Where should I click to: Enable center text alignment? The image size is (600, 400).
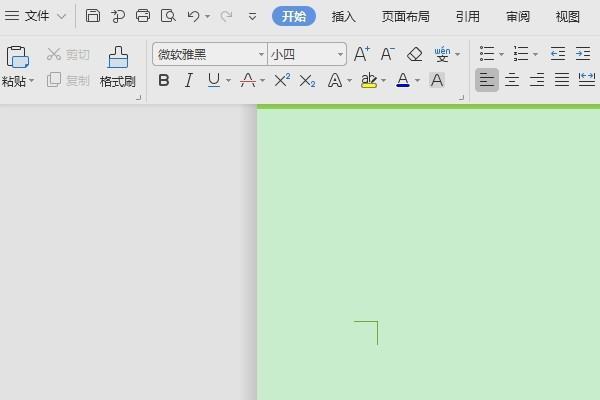pos(512,80)
